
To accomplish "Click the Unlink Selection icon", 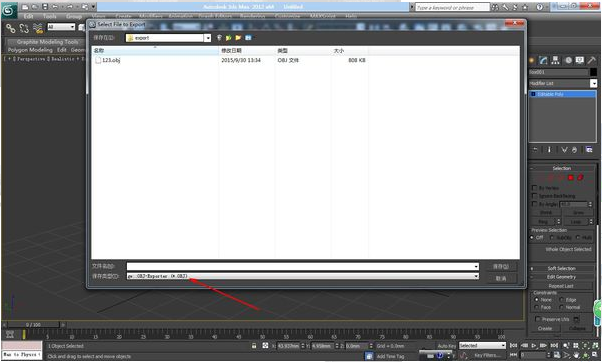I will [24, 28].
